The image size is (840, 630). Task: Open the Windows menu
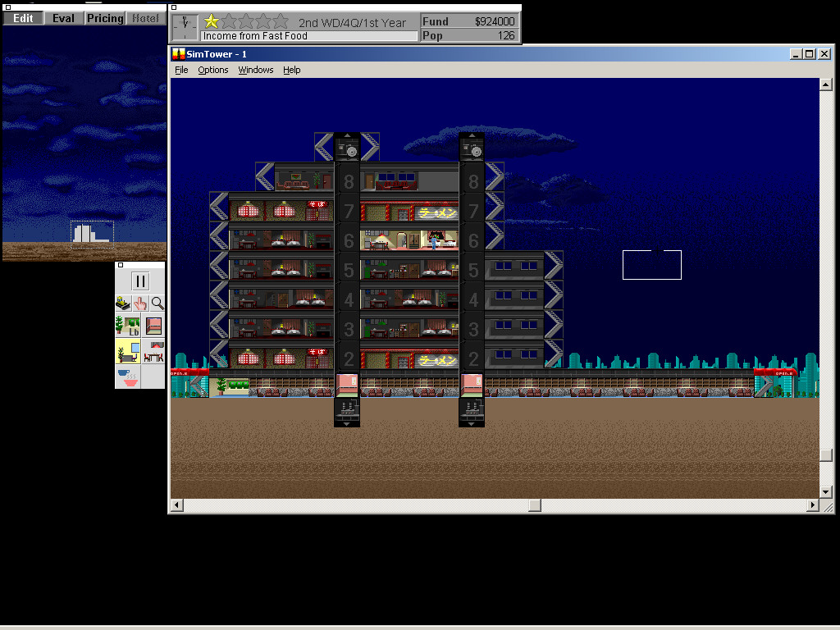coord(256,70)
